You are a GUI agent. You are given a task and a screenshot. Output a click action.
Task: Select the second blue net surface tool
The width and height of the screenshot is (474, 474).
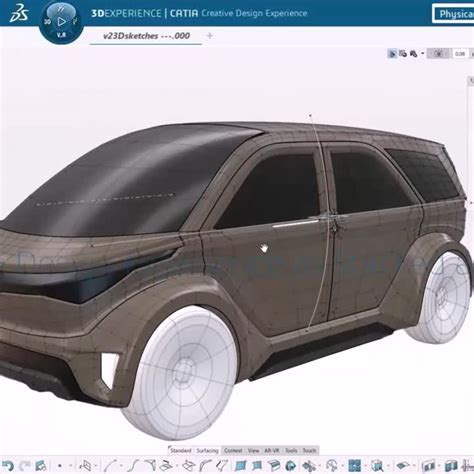(x=257, y=465)
